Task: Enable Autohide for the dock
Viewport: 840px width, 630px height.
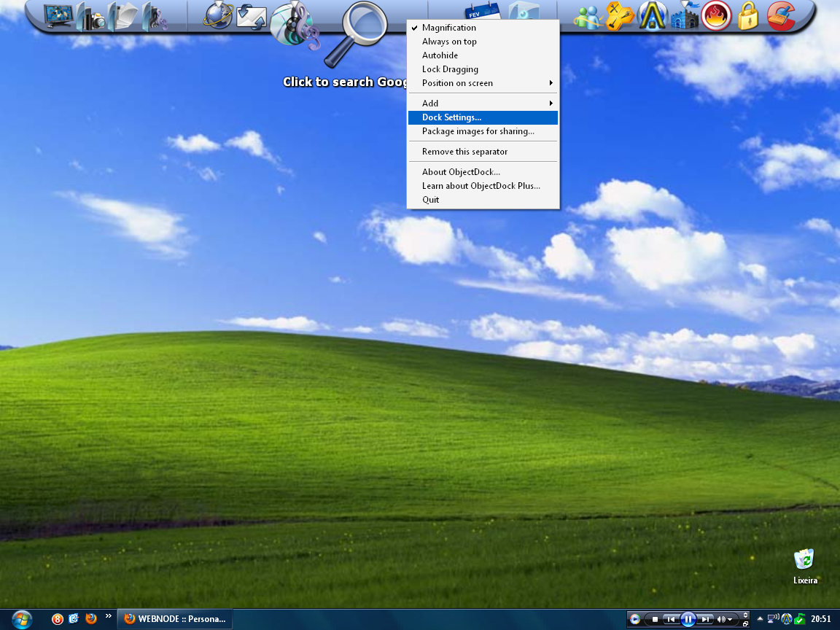Action: tap(440, 55)
